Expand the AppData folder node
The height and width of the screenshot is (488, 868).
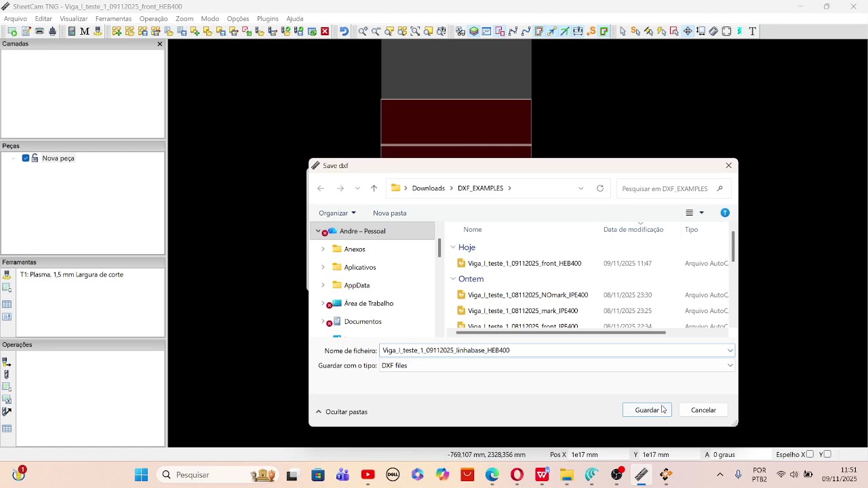(x=323, y=285)
